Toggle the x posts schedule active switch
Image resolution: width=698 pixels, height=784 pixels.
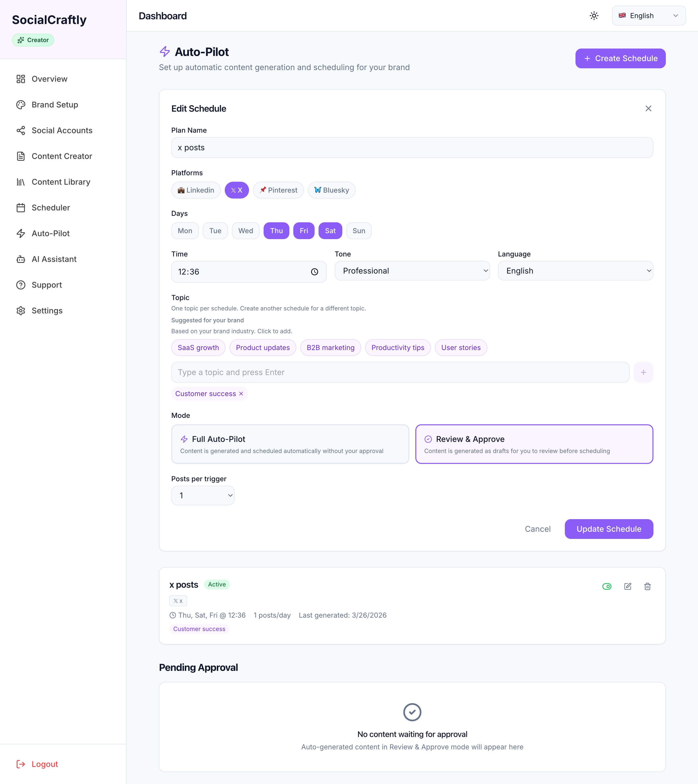click(x=607, y=586)
